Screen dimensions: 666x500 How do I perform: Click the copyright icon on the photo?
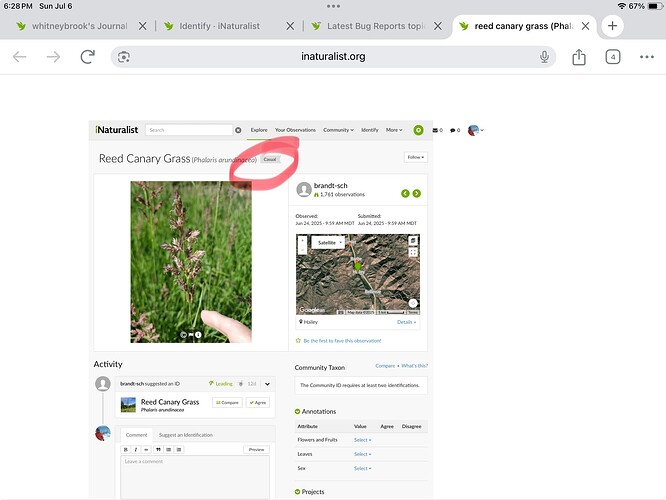pos(183,335)
